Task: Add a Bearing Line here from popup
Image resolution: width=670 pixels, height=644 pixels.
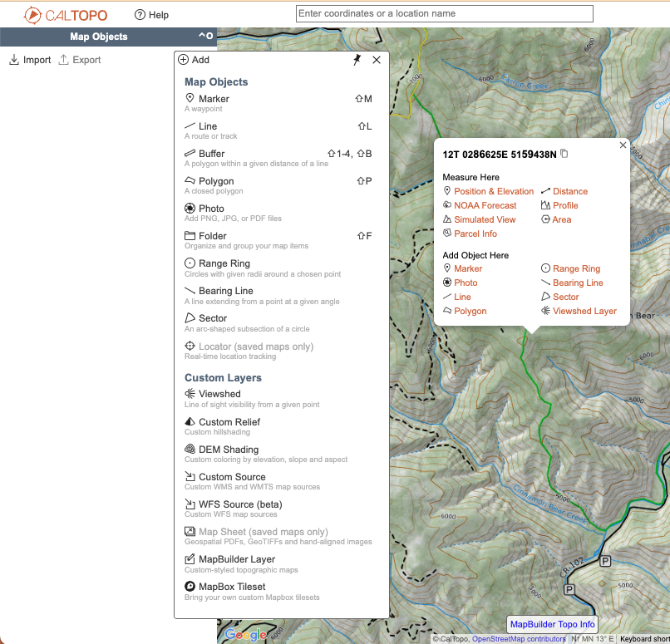Action: coord(578,283)
